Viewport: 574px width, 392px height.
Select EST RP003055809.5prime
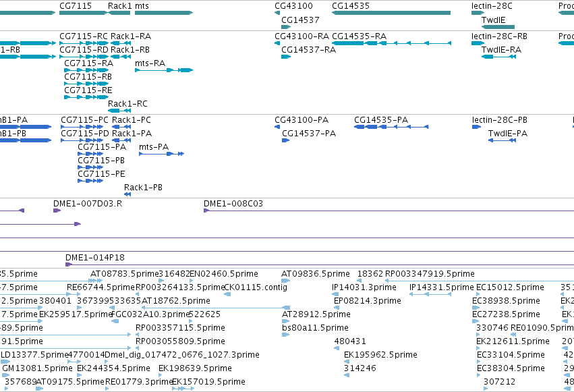(x=180, y=341)
